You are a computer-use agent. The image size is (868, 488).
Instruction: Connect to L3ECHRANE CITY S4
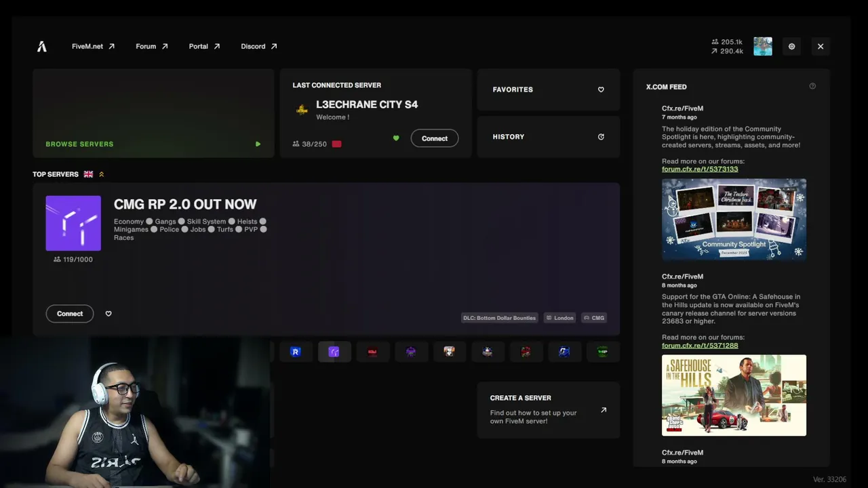click(435, 138)
